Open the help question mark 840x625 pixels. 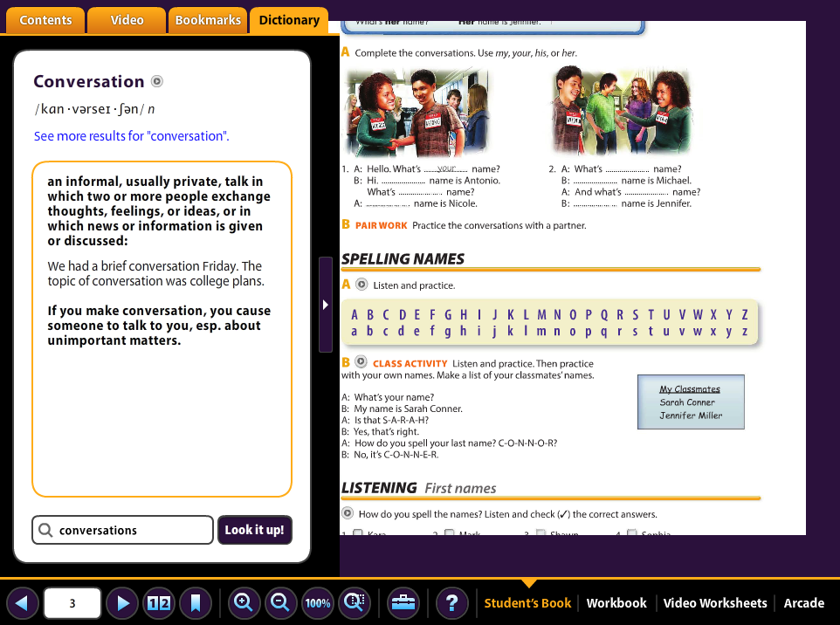pyautogui.click(x=451, y=602)
